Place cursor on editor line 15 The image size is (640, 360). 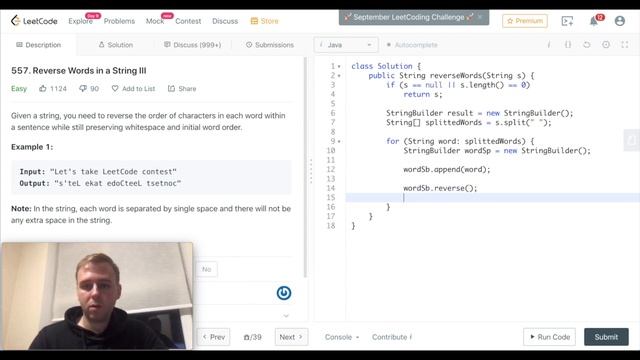[492, 198]
